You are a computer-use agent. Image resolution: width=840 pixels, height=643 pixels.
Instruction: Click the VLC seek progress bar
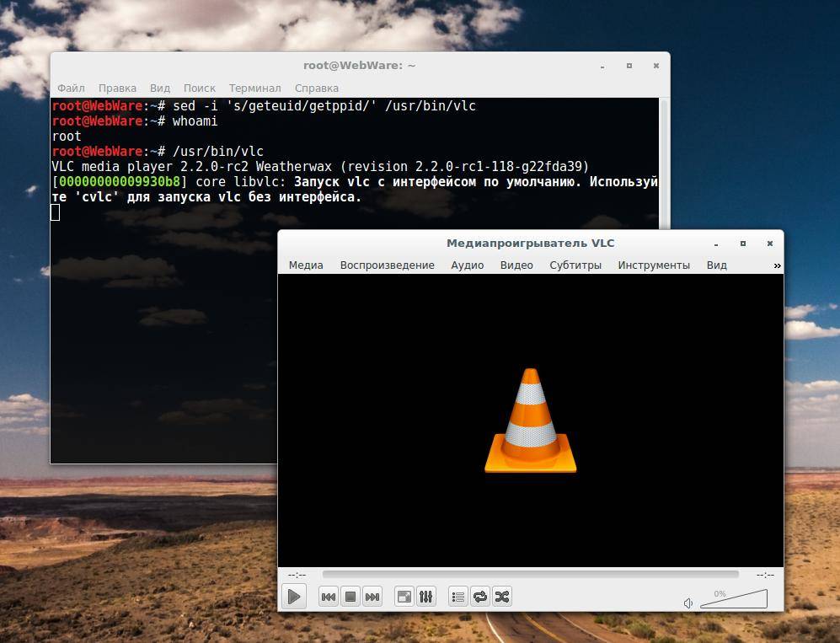530,575
